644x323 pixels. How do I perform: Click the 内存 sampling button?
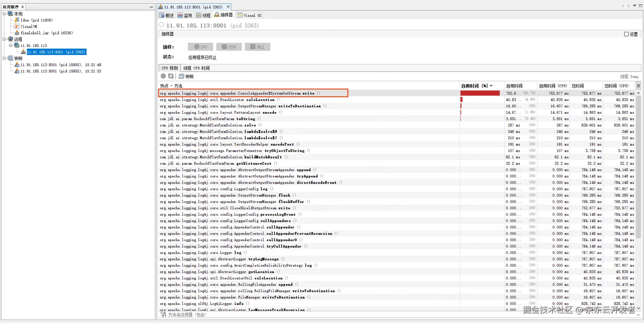click(x=229, y=47)
